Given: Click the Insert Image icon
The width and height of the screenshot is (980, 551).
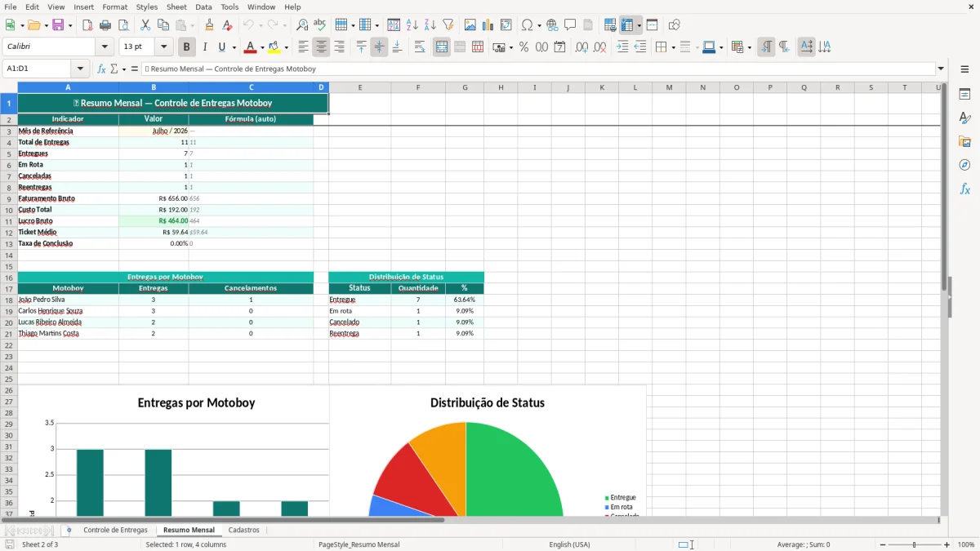Looking at the screenshot, I should click(470, 25).
